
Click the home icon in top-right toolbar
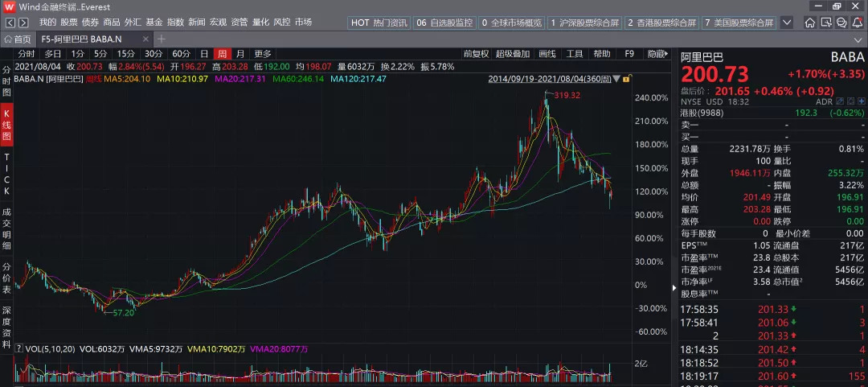click(x=810, y=23)
